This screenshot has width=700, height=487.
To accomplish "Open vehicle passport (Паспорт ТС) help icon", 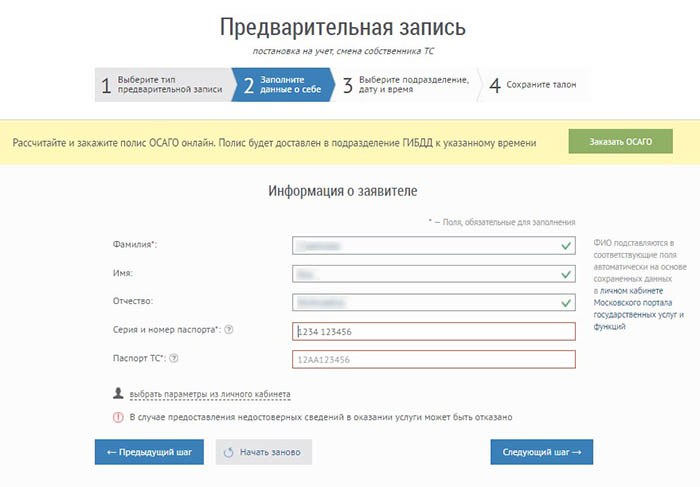I will [x=174, y=358].
